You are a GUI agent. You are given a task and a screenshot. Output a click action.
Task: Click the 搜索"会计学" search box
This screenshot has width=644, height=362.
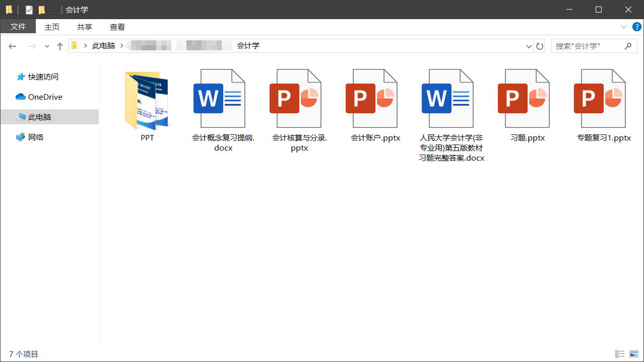point(587,46)
